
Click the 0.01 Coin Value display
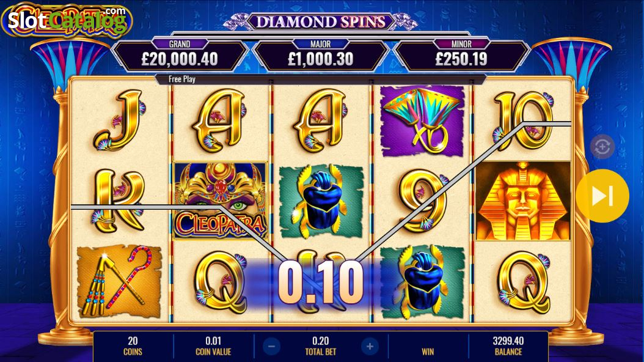click(213, 346)
